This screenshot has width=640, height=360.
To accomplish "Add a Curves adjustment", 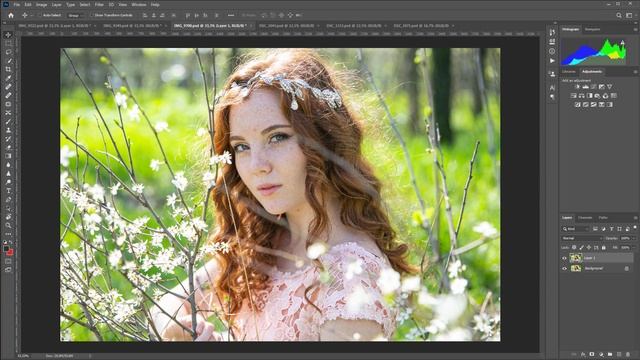I will tap(593, 87).
